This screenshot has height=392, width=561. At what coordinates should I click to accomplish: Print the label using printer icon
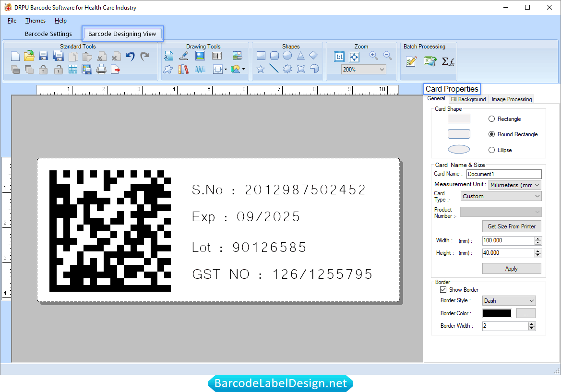point(101,70)
